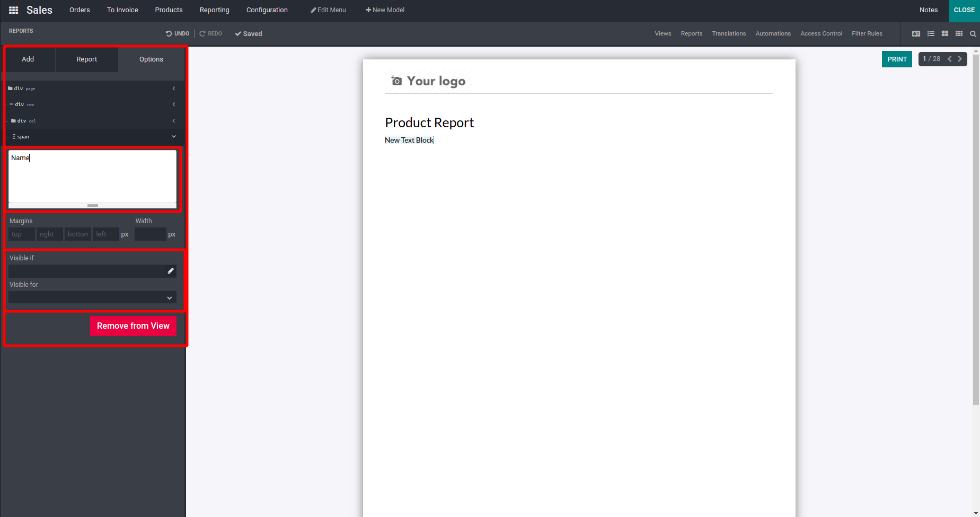Viewport: 980px width, 517px height.
Task: Collapse the div page tree node
Action: (x=174, y=89)
